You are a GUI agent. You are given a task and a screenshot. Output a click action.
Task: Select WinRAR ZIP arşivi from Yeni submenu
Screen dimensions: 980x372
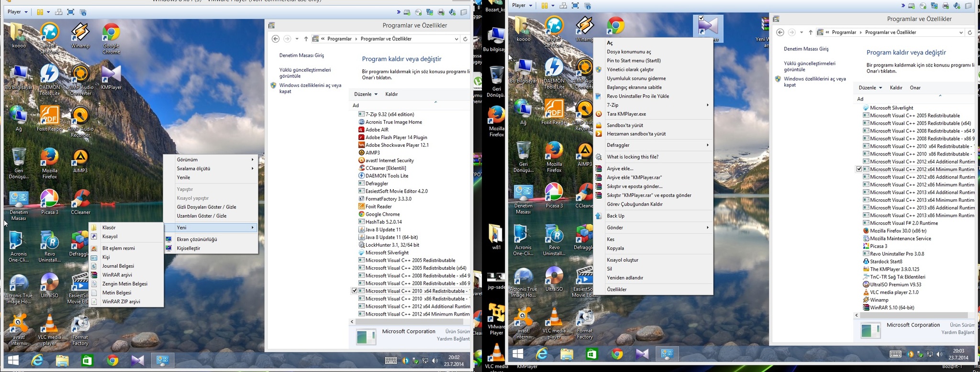tap(121, 302)
